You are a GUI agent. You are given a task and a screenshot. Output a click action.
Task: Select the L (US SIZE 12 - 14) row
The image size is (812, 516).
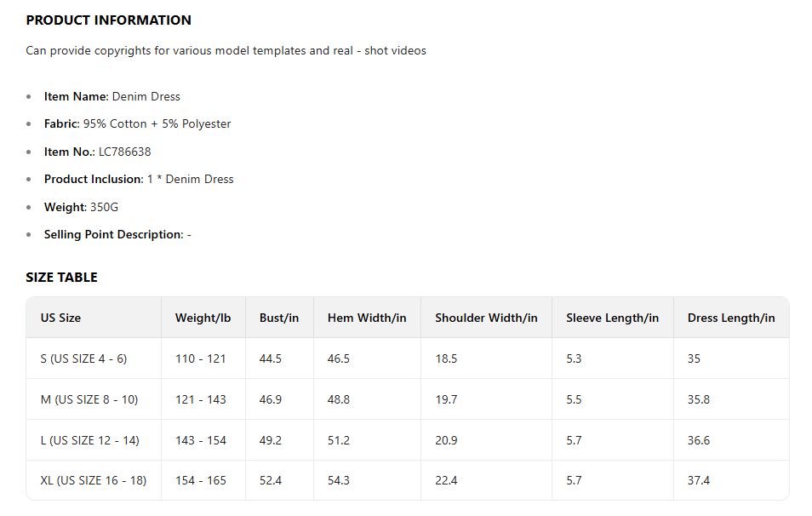click(89, 440)
